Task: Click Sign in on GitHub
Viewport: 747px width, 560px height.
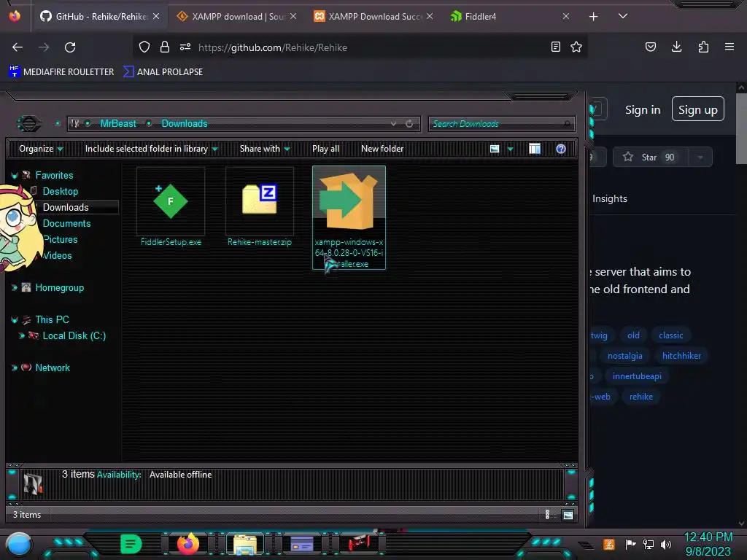Action: (643, 110)
